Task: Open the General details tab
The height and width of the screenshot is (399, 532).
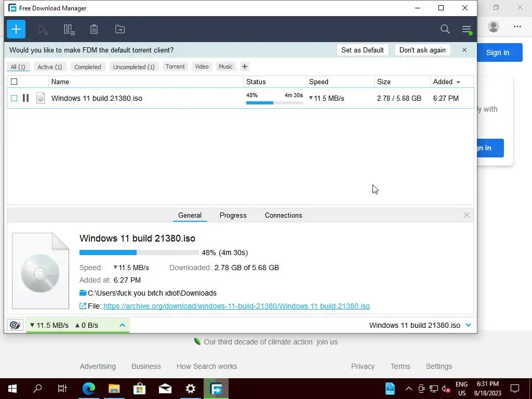Action: point(190,215)
